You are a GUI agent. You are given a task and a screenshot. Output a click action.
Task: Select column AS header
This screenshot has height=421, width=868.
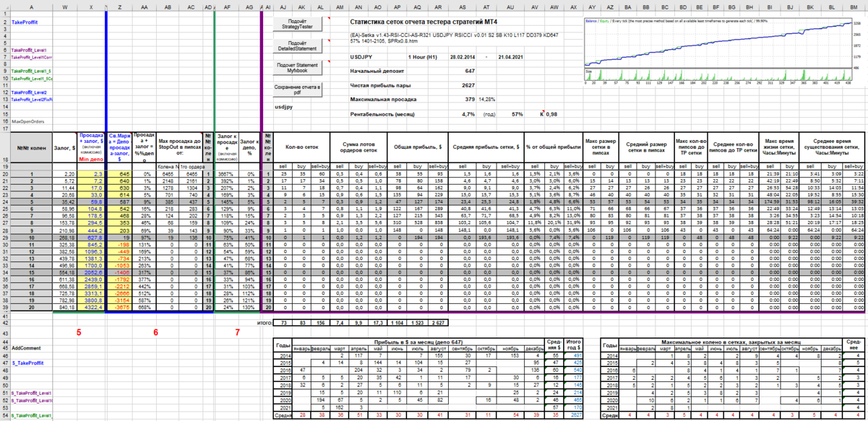(462, 9)
